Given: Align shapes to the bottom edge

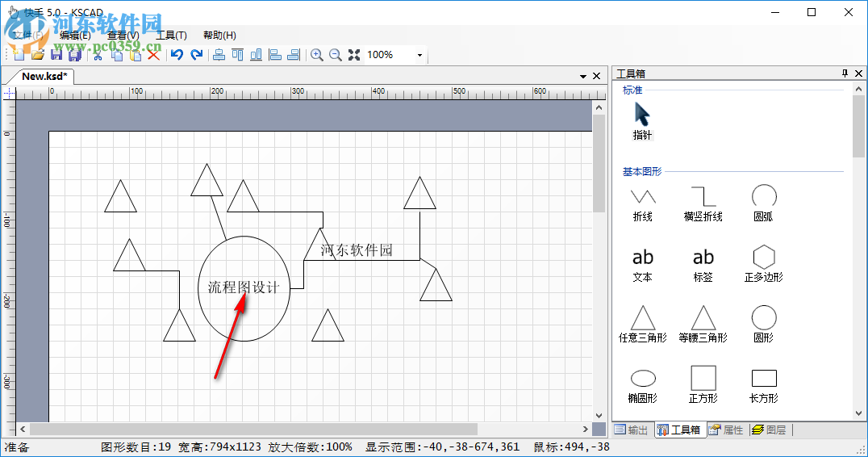Looking at the screenshot, I should tap(257, 54).
